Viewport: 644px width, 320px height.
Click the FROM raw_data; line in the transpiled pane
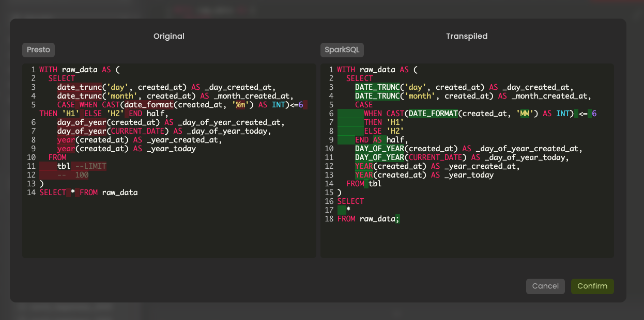pyautogui.click(x=369, y=219)
